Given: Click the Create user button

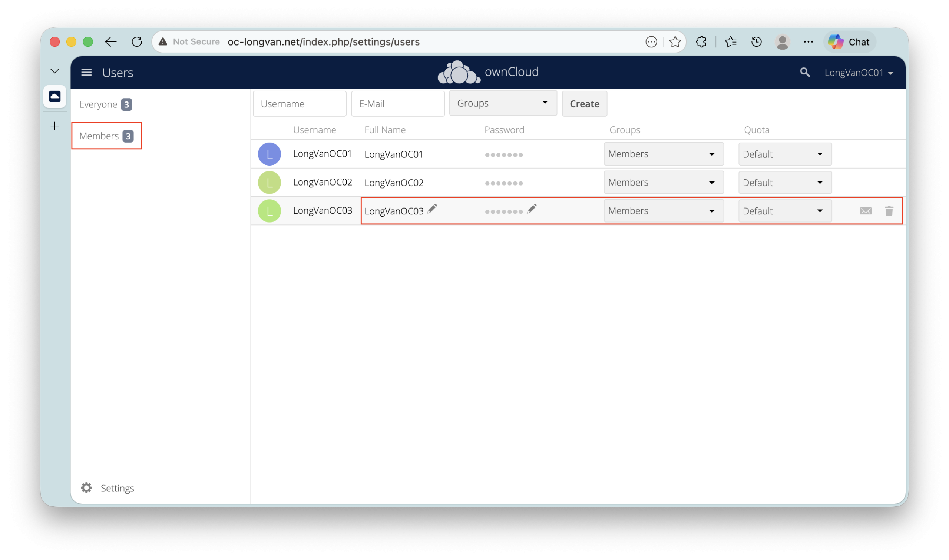Looking at the screenshot, I should tap(584, 104).
